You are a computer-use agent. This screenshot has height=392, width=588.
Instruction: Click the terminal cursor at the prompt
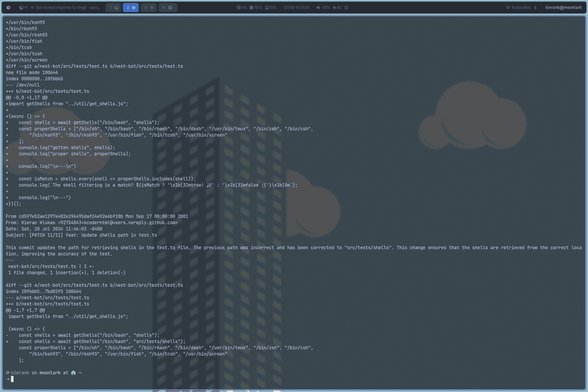(12, 379)
